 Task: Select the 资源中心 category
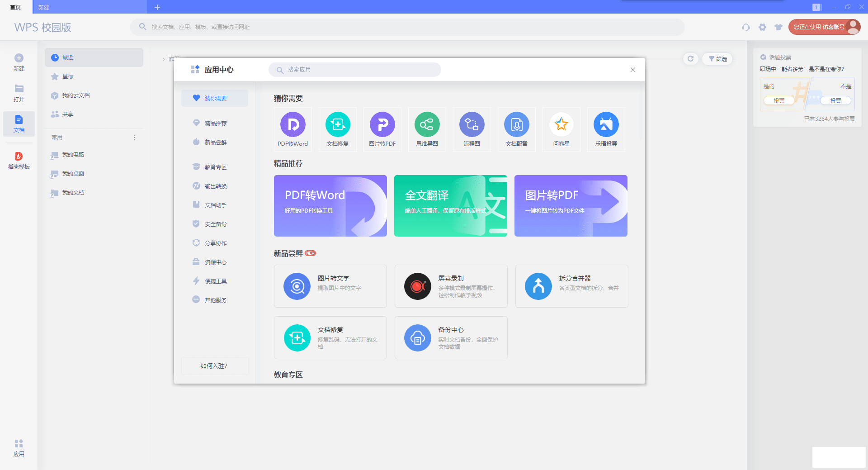pos(215,262)
